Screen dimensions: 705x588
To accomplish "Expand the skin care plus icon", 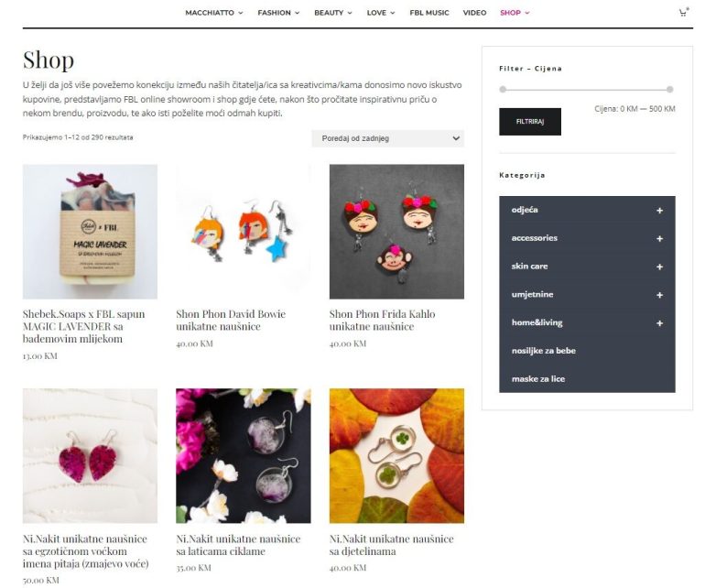I will pyautogui.click(x=659, y=267).
